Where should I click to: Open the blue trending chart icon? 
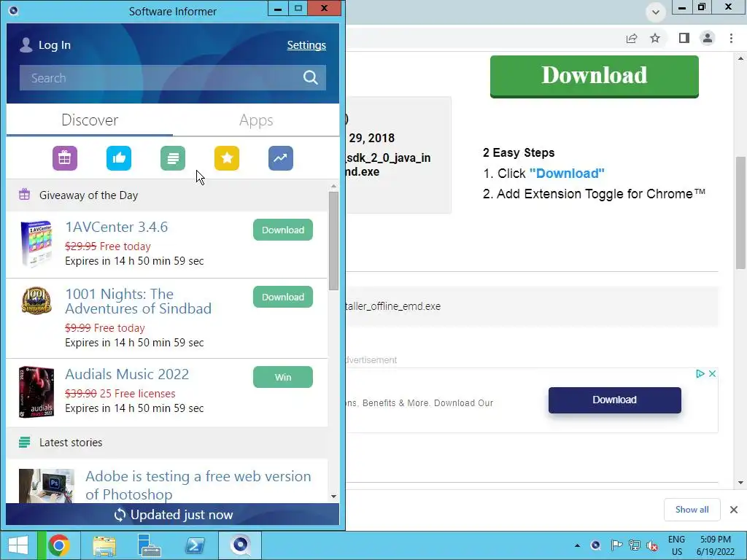tap(281, 158)
